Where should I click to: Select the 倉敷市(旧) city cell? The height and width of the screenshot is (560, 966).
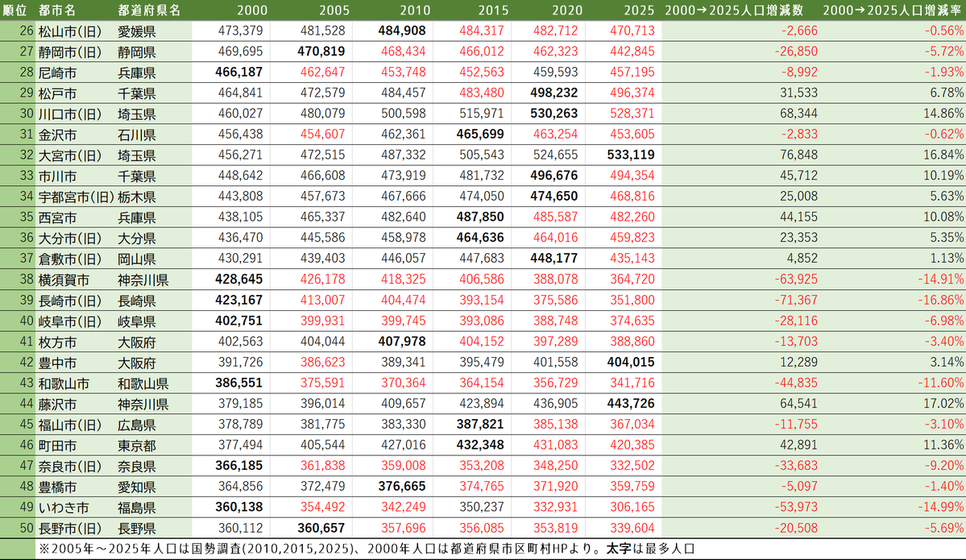point(69,259)
